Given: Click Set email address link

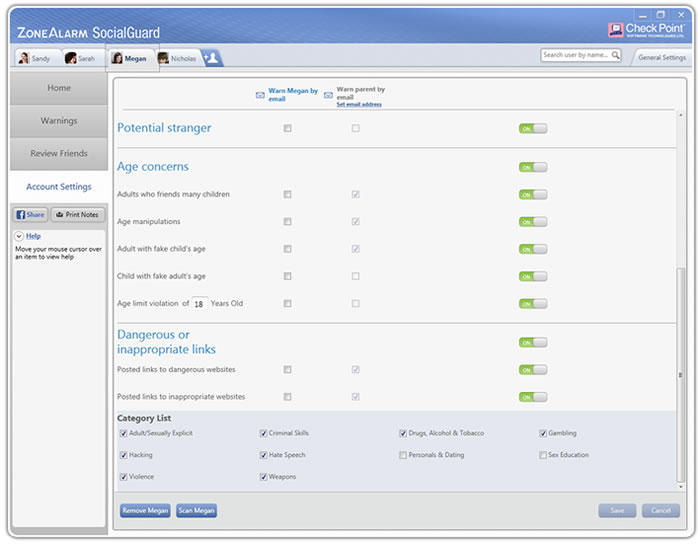Looking at the screenshot, I should pyautogui.click(x=359, y=104).
